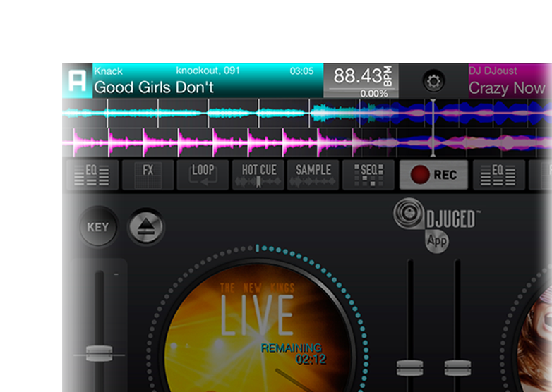Start recording with the REC button

pyautogui.click(x=433, y=175)
